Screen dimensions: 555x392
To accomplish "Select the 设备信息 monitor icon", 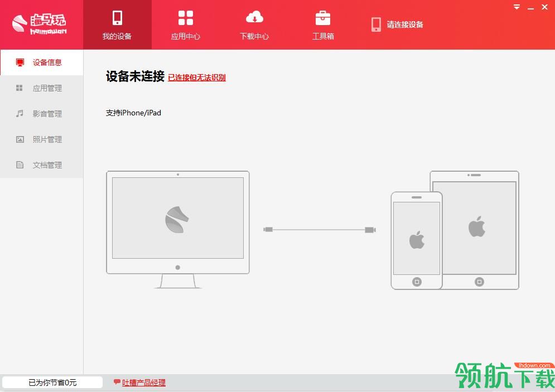I will coord(20,62).
